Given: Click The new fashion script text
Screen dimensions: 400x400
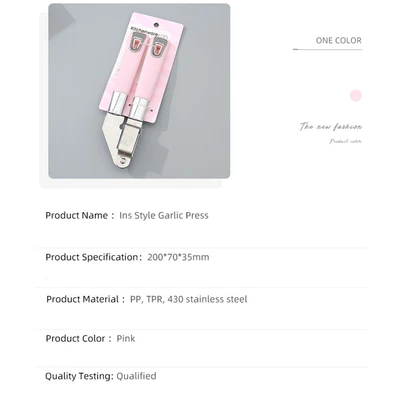Looking at the screenshot, I should (x=330, y=127).
